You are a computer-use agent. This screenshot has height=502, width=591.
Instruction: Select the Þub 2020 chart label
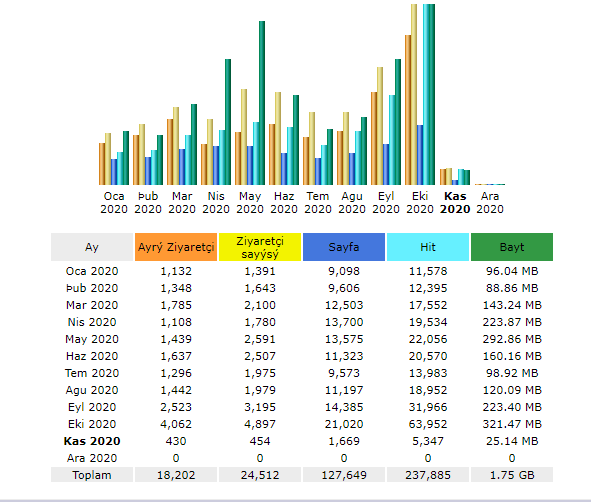tap(148, 202)
